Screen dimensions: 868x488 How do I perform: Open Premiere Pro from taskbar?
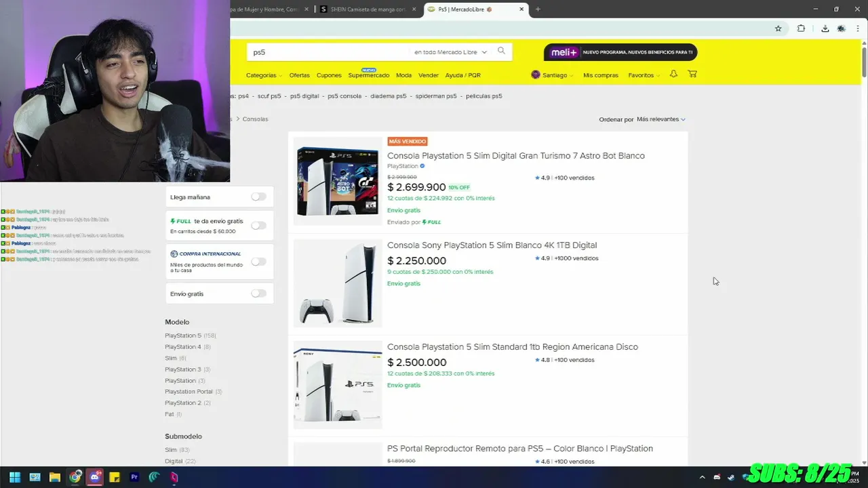pos(134,477)
